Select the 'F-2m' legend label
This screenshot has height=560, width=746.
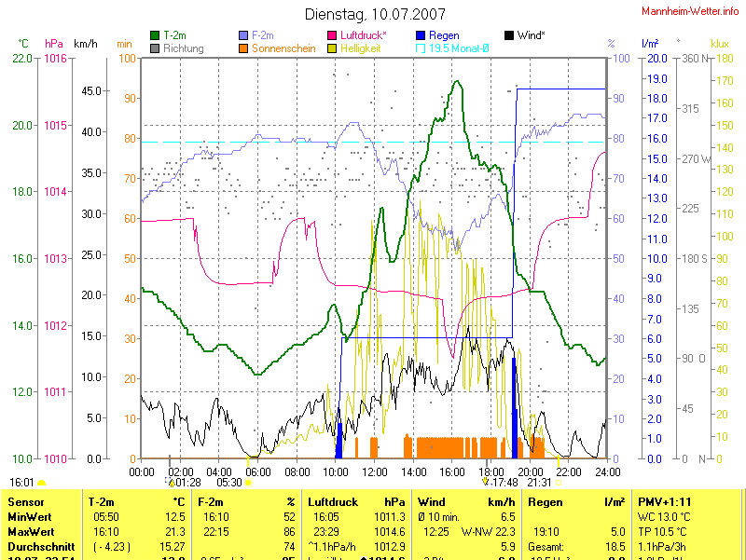[x=263, y=35]
